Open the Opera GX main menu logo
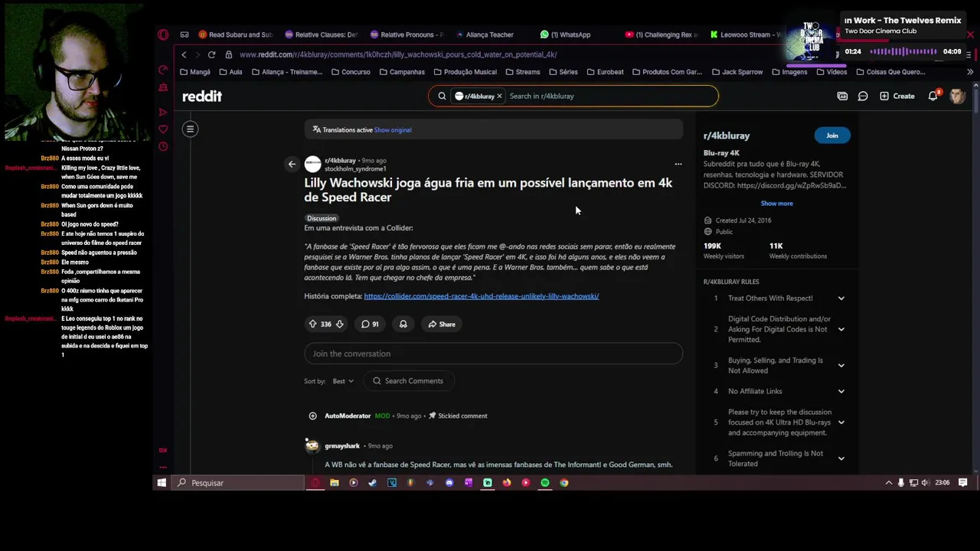 click(163, 34)
